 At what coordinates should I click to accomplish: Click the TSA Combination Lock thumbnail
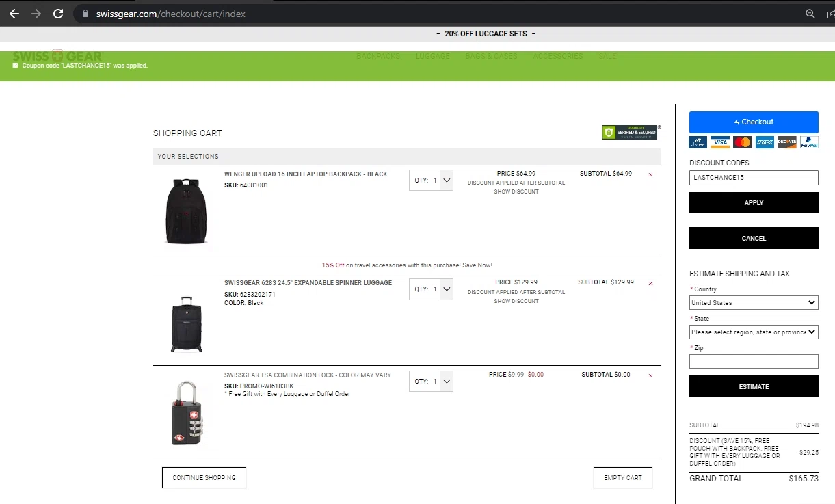tap(187, 412)
